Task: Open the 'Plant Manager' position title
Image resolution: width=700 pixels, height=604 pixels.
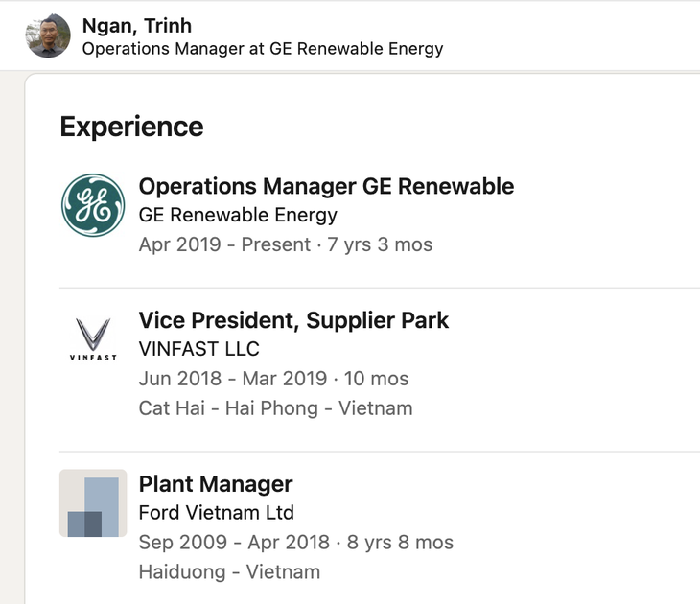Action: click(x=216, y=484)
